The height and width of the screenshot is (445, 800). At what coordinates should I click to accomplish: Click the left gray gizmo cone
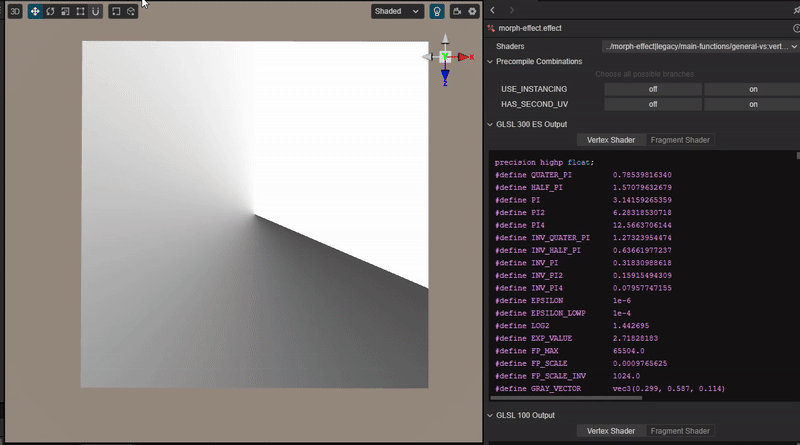tap(428, 57)
